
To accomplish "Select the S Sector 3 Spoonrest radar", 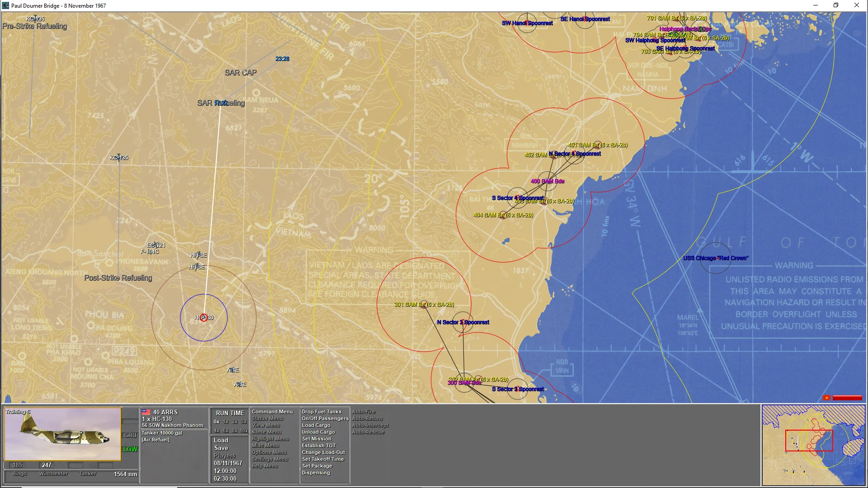I will coord(518,389).
